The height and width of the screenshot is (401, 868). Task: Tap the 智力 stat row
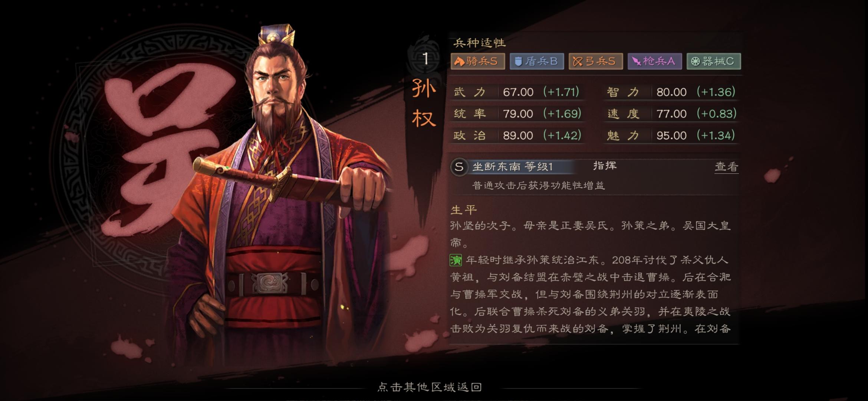coord(671,92)
